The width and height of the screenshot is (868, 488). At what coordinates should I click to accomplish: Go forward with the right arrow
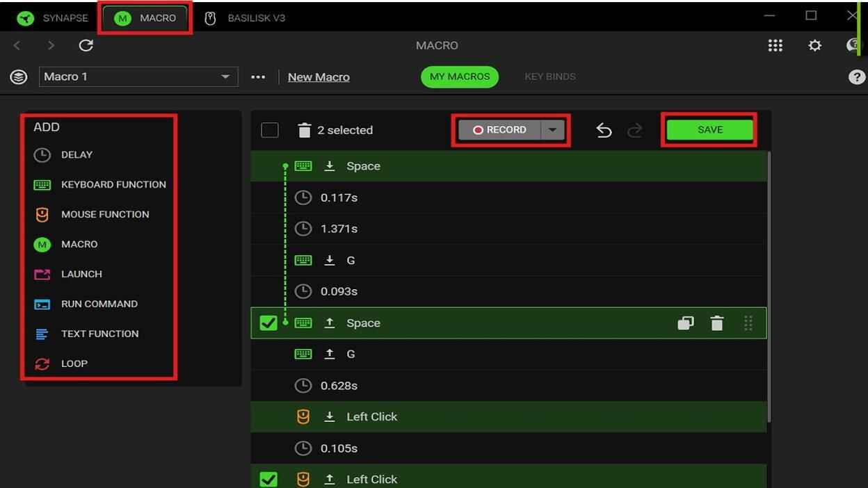pos(51,45)
